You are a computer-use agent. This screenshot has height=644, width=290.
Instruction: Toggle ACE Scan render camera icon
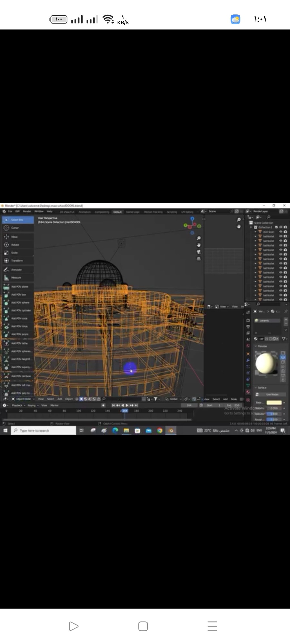point(285,232)
